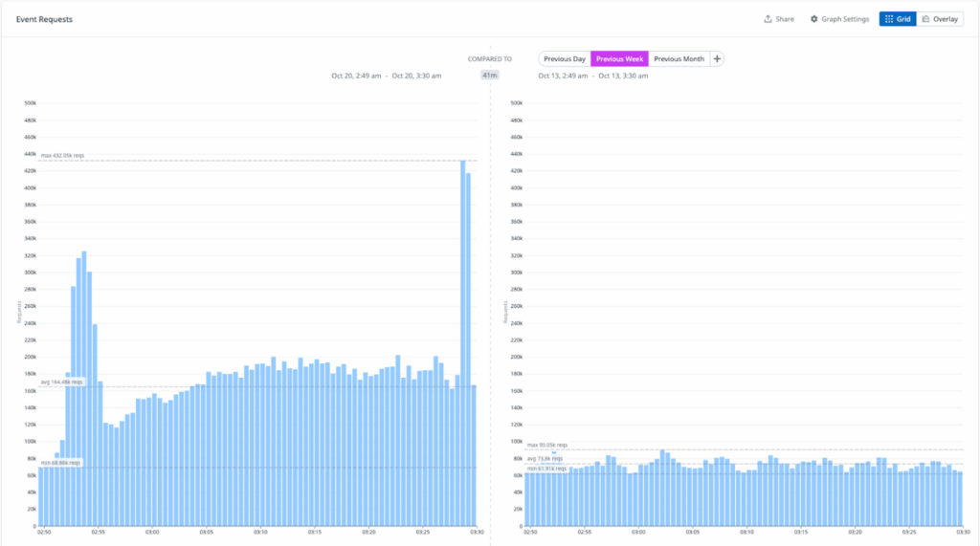Screen dimensions: 980x546
Task: Click the min 68.86k reqs label
Action: coord(60,463)
